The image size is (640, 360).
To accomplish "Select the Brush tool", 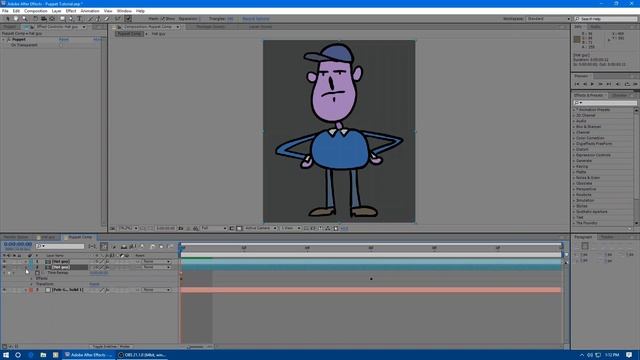I will (90, 19).
